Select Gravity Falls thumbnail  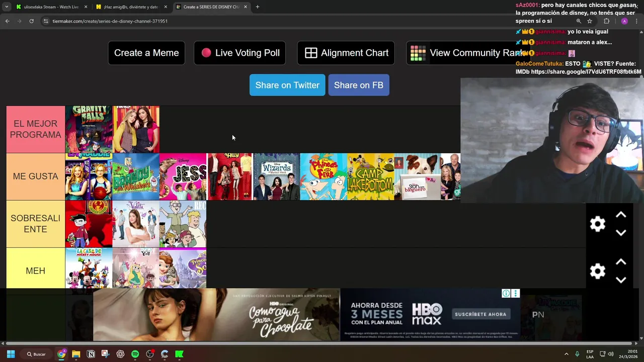click(x=89, y=129)
